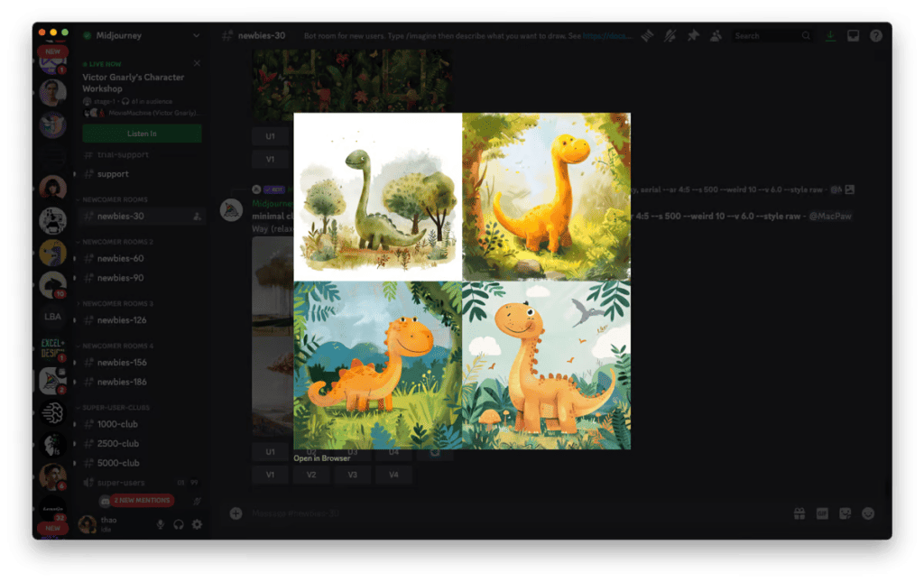Viewport: 924px width, 582px height.
Task: Open User Settings gear icon
Action: coord(197,524)
